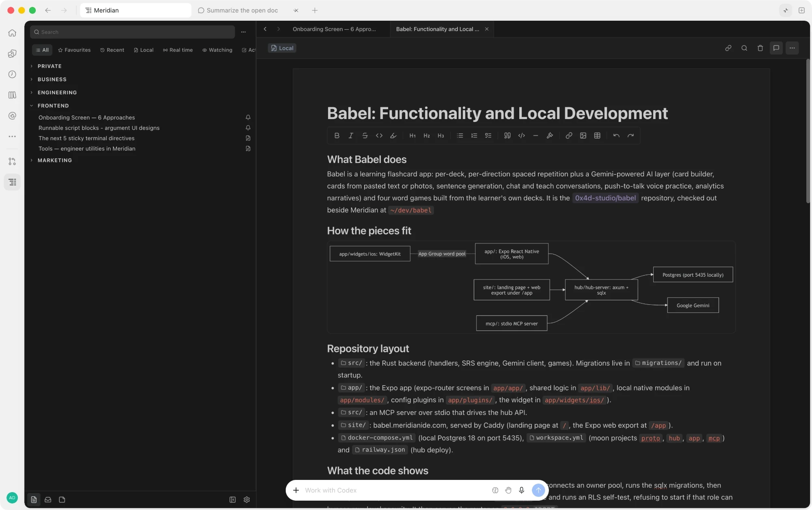Apply strikethrough formatting
Viewport: 812px width, 510px height.
tap(365, 136)
